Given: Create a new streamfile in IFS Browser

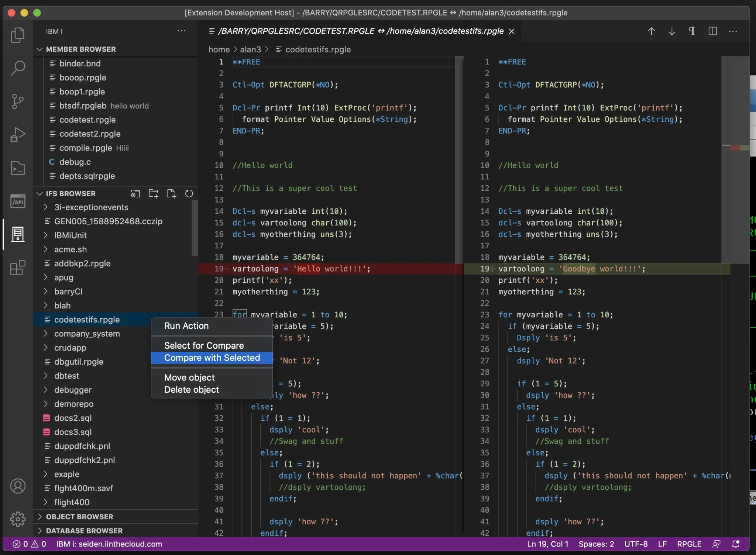Looking at the screenshot, I should point(172,193).
